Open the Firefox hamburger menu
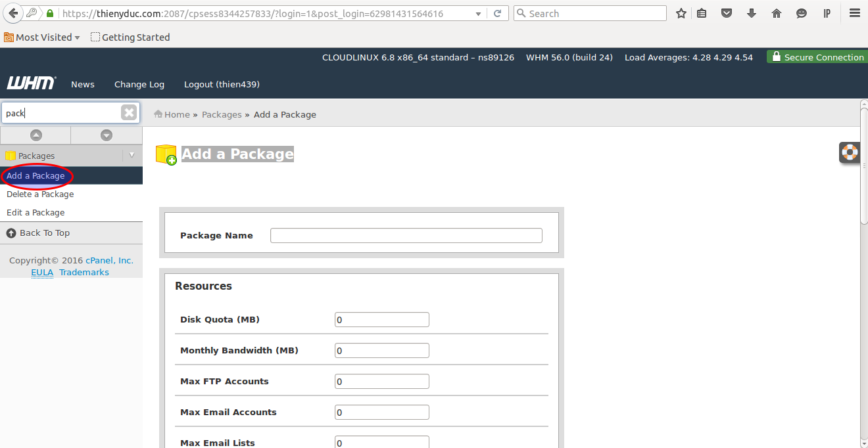This screenshot has height=448, width=868. (854, 13)
